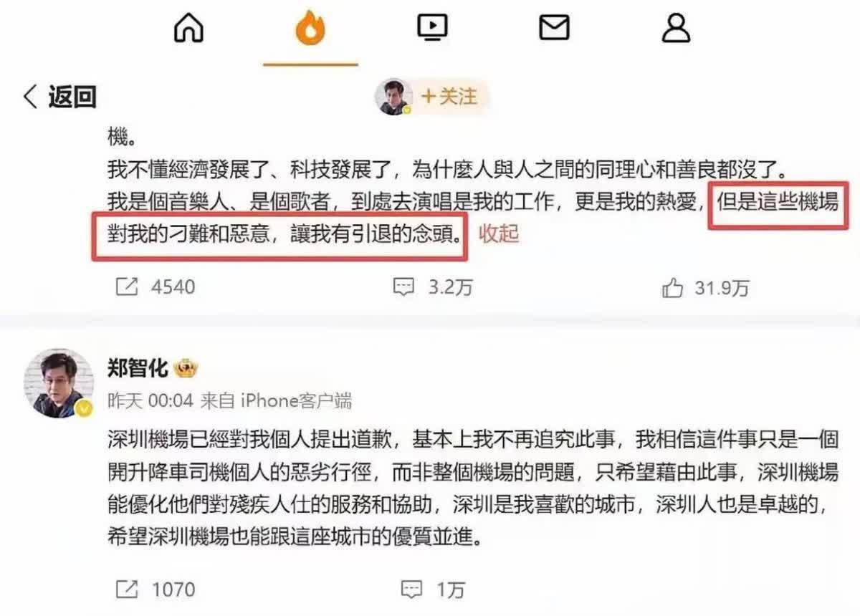This screenshot has height=616, width=860.
Task: Go back with 返回 arrow
Action: [x=60, y=97]
